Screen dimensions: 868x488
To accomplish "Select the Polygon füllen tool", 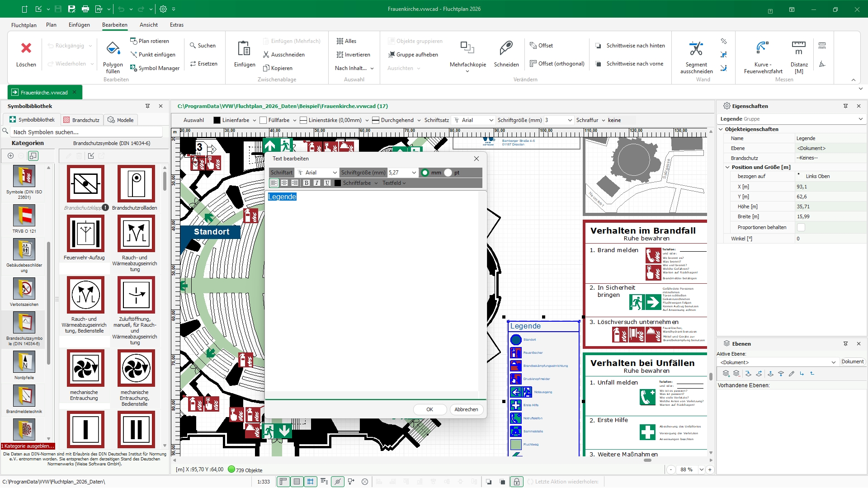I will (113, 48).
